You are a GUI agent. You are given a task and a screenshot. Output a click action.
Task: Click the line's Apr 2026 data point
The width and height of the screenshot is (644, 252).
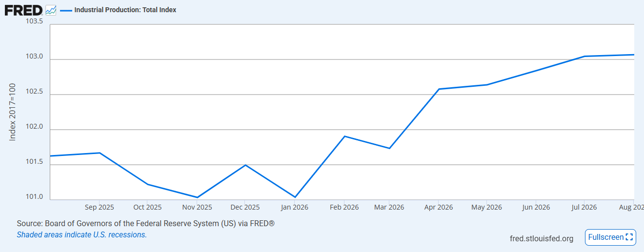(x=438, y=89)
